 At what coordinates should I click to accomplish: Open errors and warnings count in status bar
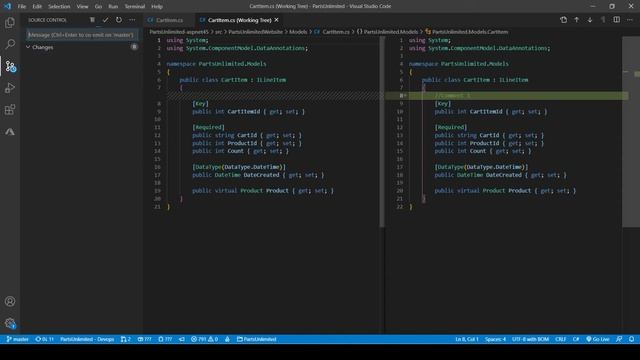[204, 339]
